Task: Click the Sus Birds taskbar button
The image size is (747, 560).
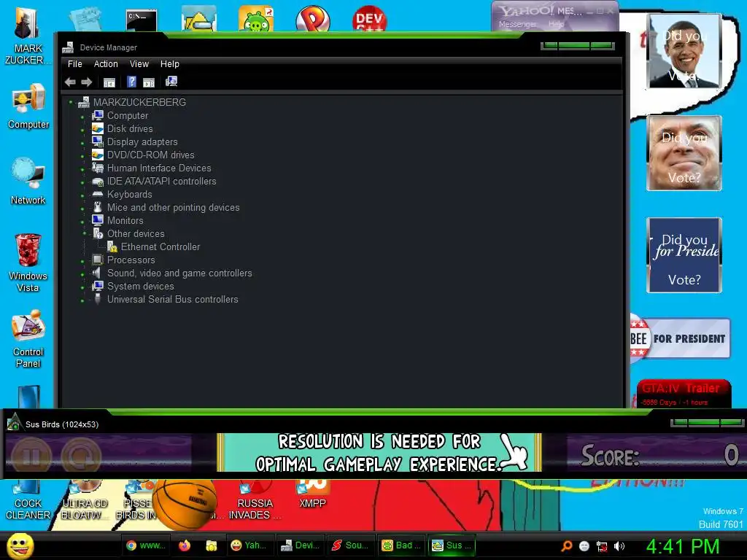Action: tap(452, 545)
